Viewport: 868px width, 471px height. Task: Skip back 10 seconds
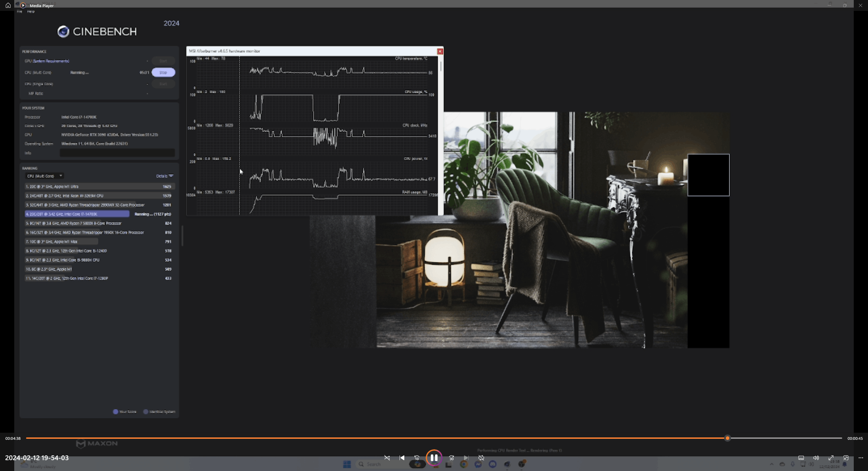pyautogui.click(x=417, y=458)
